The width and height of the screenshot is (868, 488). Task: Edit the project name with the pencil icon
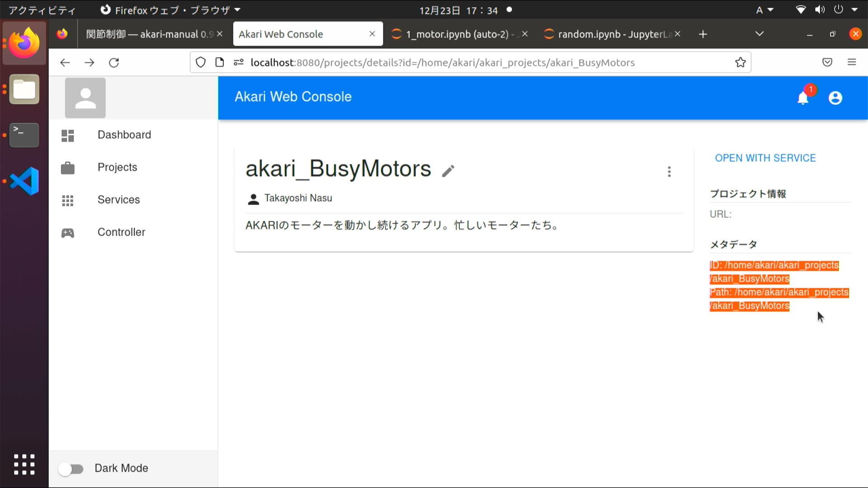(448, 170)
